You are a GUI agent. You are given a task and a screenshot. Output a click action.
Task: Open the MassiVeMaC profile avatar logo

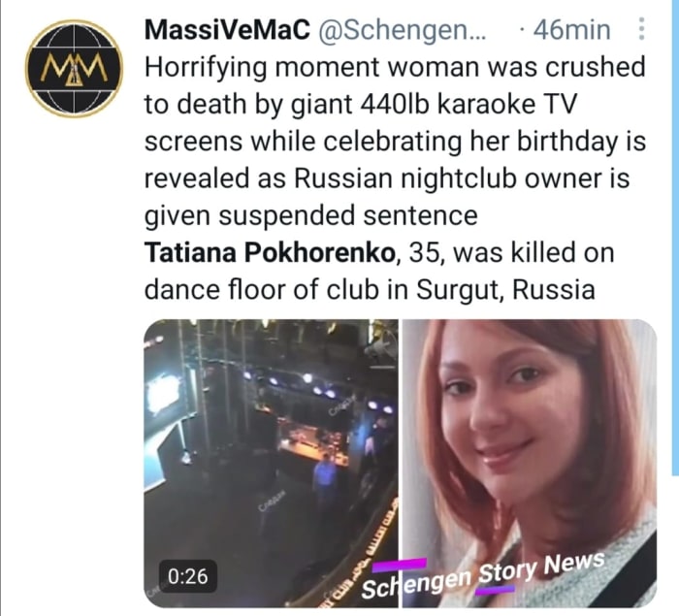click(74, 69)
